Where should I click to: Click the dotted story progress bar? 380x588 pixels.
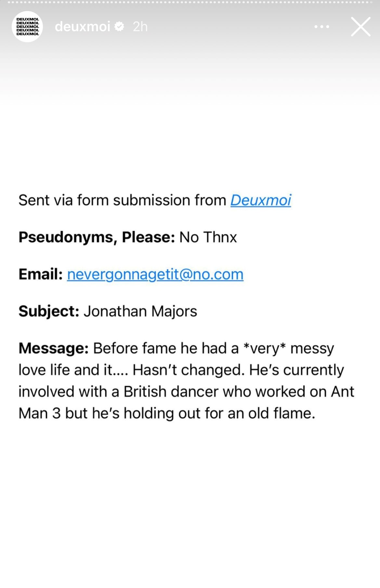[190, 2]
